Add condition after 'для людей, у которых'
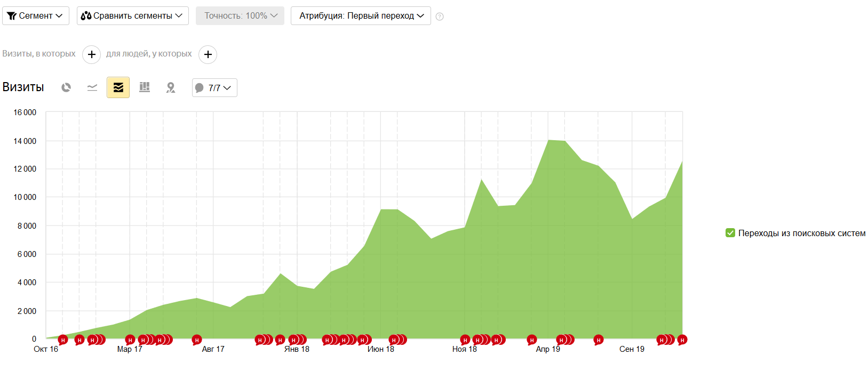Viewport: 868px width, 387px height. pos(208,54)
